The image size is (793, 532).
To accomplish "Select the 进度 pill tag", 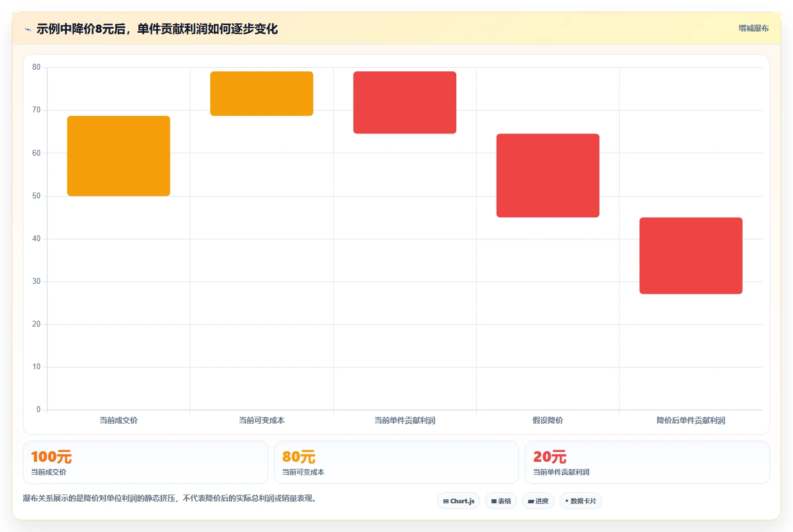I will 538,501.
